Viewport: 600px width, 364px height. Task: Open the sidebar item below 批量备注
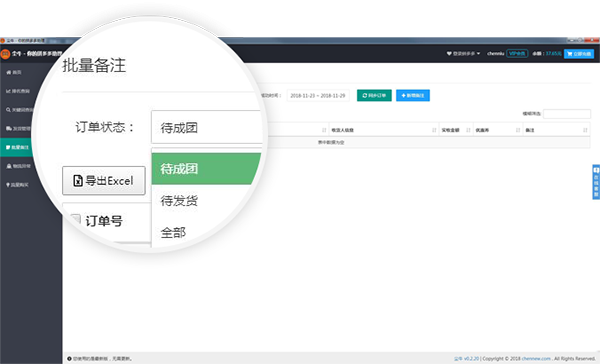click(18, 166)
